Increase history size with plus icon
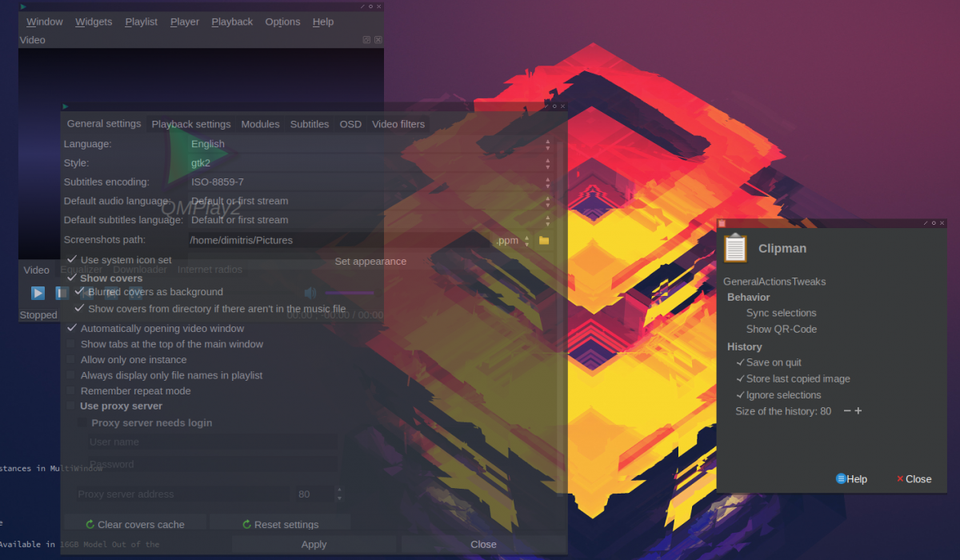This screenshot has height=560, width=960. coord(858,411)
